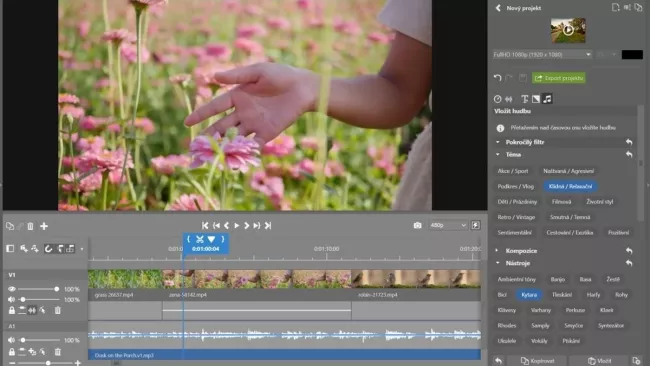The image size is (650, 366).
Task: Toggle the Akce / Sport theme tag
Action: point(513,171)
